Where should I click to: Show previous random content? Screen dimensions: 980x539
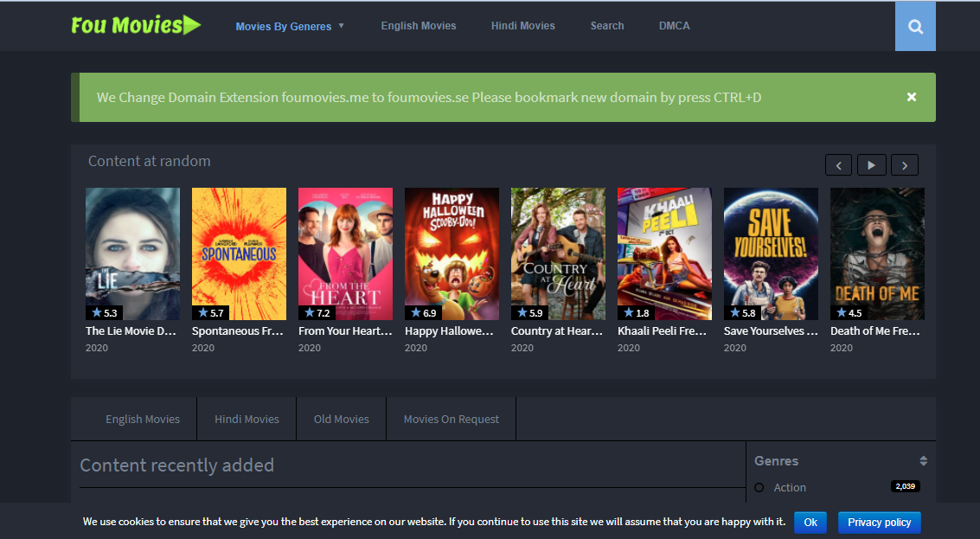pyautogui.click(x=838, y=165)
